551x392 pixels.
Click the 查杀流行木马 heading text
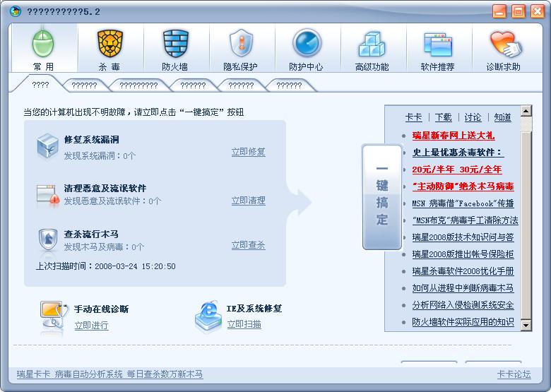tap(91, 234)
